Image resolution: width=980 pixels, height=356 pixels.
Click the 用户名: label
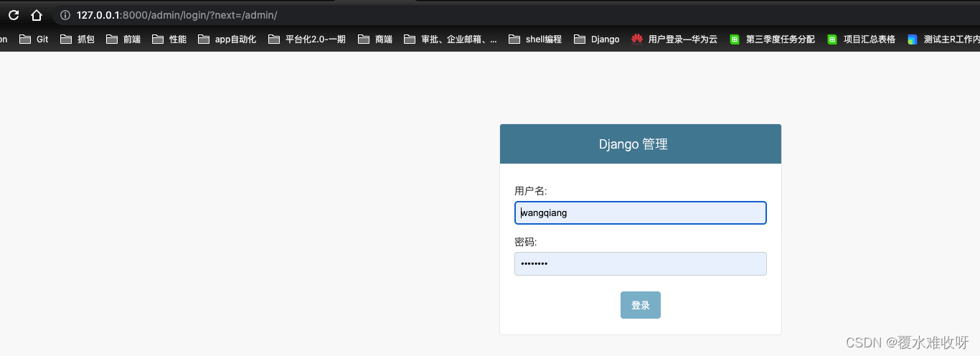[531, 191]
